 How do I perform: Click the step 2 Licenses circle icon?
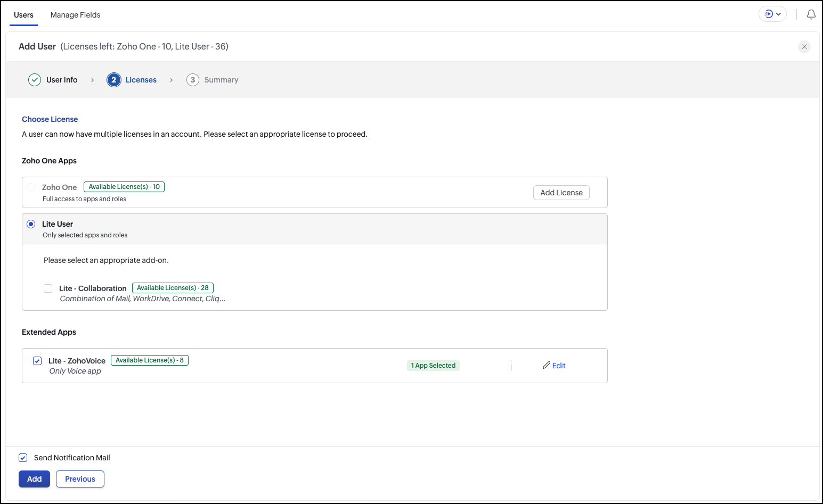tap(113, 80)
